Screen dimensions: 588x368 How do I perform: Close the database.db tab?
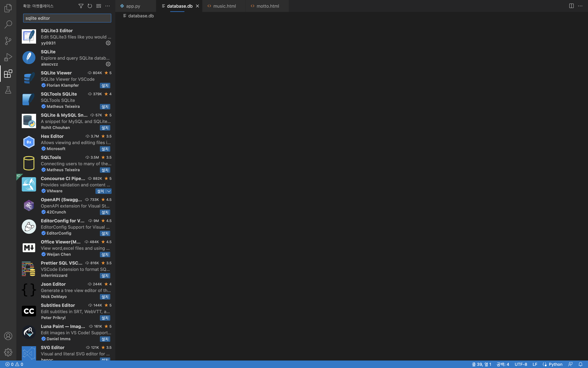click(197, 6)
